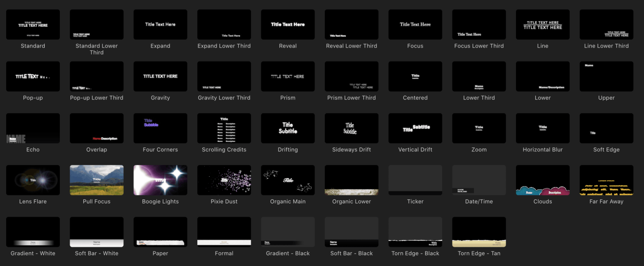Click the Clouds title thumbnail

543,180
